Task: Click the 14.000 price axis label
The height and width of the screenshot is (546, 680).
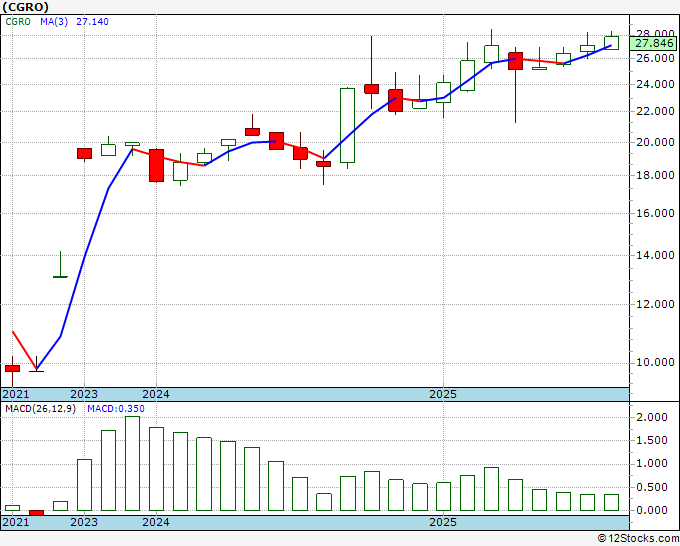Action: pyautogui.click(x=655, y=255)
